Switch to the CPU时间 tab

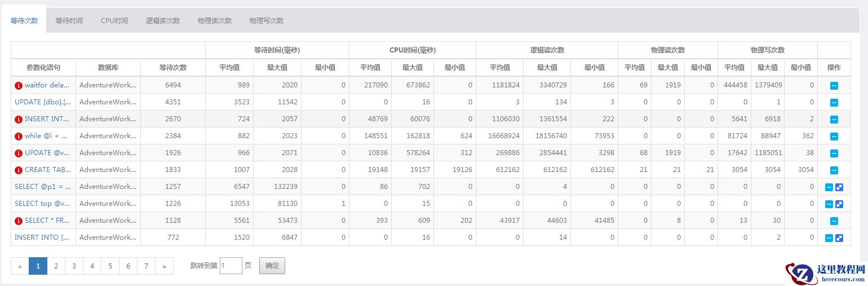pyautogui.click(x=114, y=20)
